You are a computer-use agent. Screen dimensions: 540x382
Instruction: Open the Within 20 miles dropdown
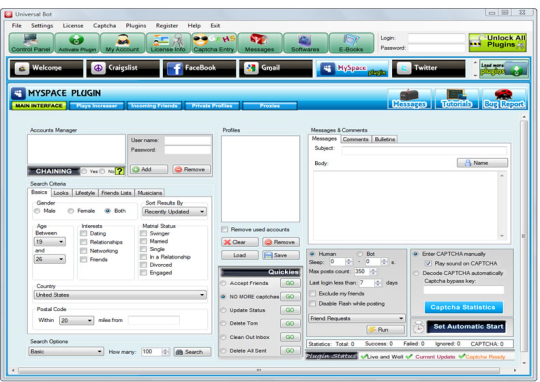click(x=76, y=320)
